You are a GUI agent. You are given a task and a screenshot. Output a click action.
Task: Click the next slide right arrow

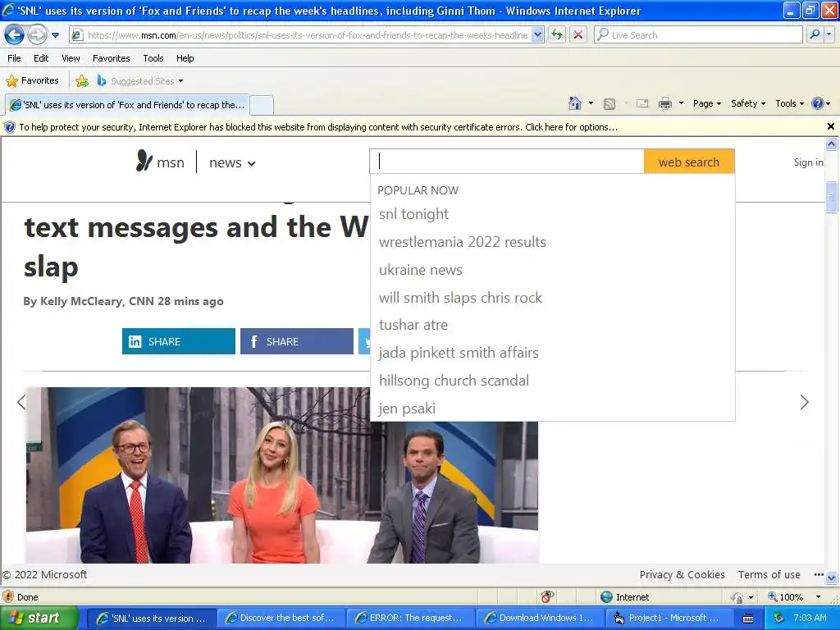(804, 402)
